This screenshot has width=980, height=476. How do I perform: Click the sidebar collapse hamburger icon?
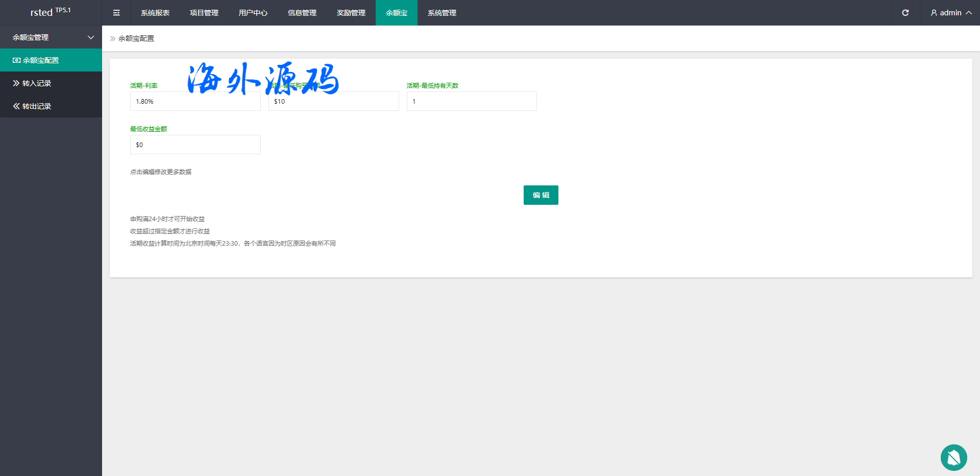[x=116, y=13]
